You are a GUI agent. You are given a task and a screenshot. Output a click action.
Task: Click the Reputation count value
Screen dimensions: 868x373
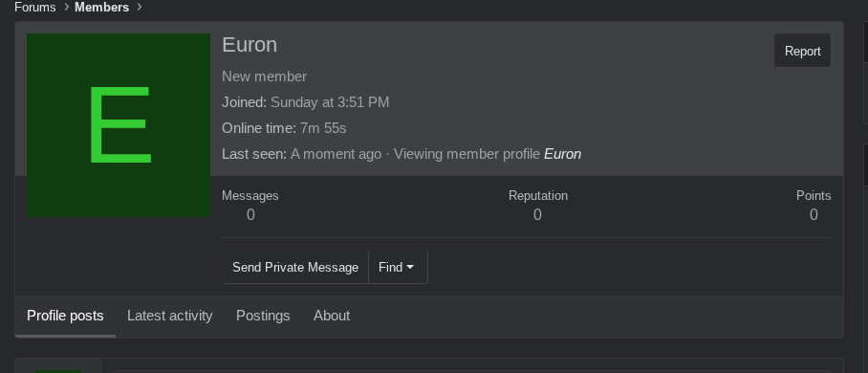coord(537,215)
